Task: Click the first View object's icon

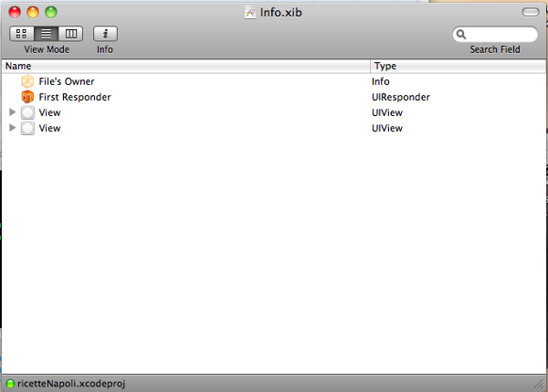Action: point(27,112)
